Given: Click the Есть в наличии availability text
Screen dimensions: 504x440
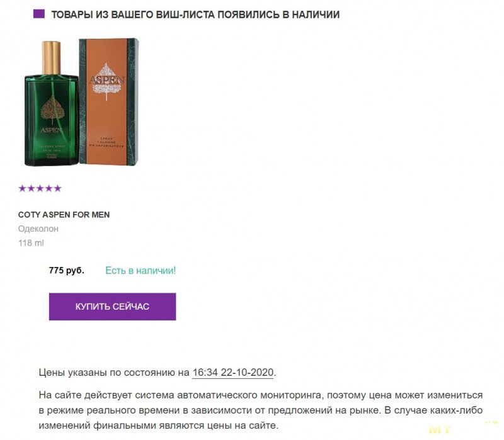Looking at the screenshot, I should point(140,271).
